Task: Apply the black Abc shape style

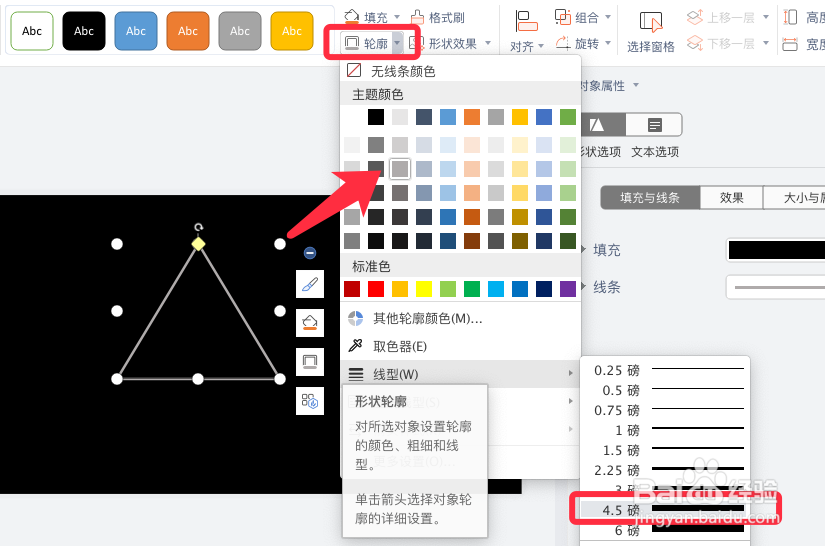Action: tap(84, 31)
